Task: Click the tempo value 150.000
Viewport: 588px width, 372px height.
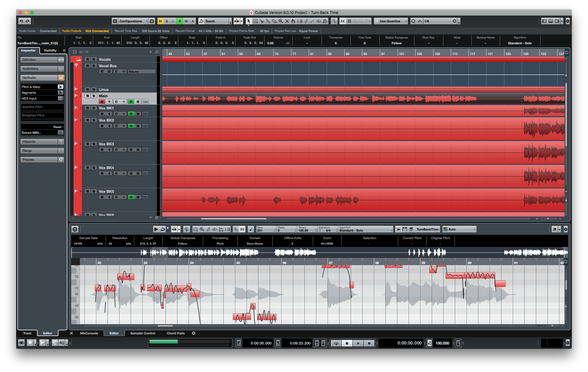Action: click(x=442, y=343)
